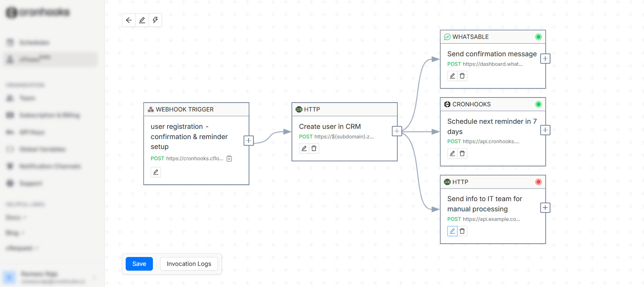The height and width of the screenshot is (287, 644).
Task: Click the lightning bolt trigger icon
Action: click(x=155, y=20)
